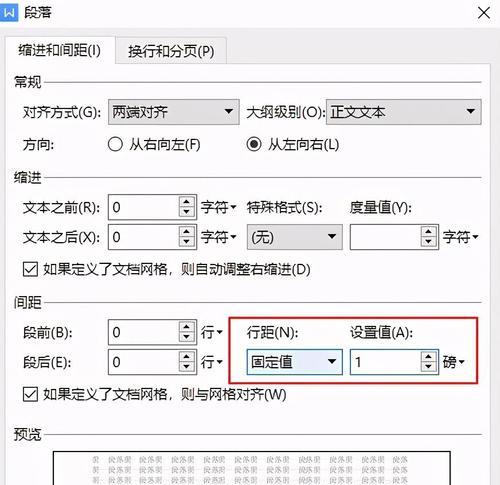
Task: Select 从右向左 direction radio button
Action: point(115,145)
